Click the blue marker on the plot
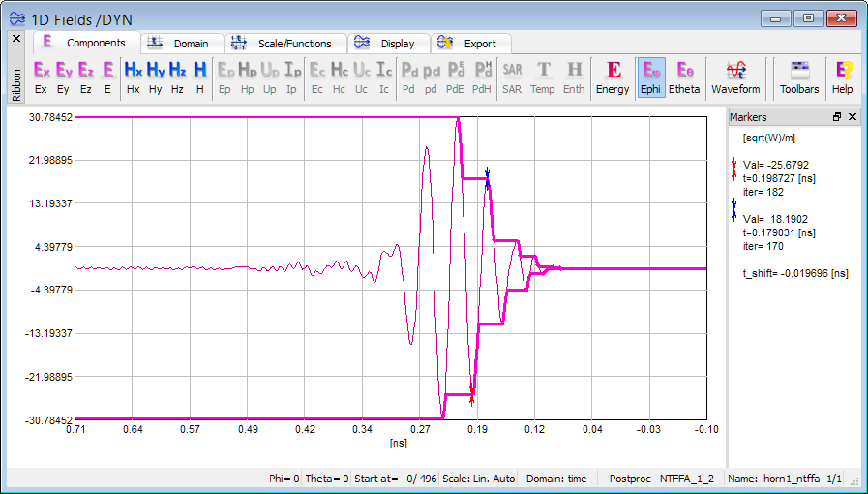This screenshot has width=868, height=494. point(488,176)
